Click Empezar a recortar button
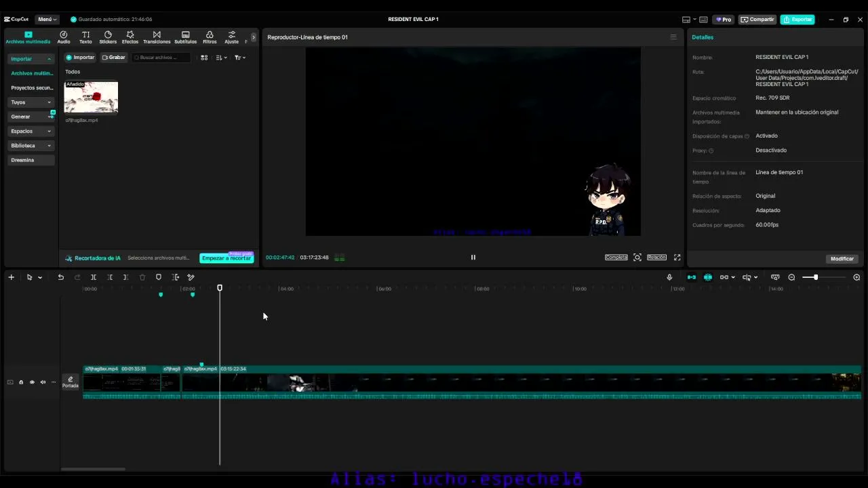This screenshot has width=868, height=488. (226, 258)
